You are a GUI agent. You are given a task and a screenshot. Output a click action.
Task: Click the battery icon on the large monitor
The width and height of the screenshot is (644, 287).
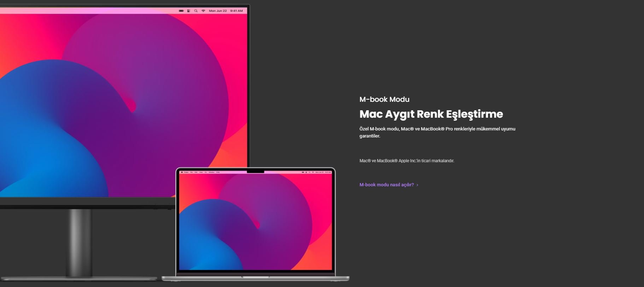[x=181, y=11]
